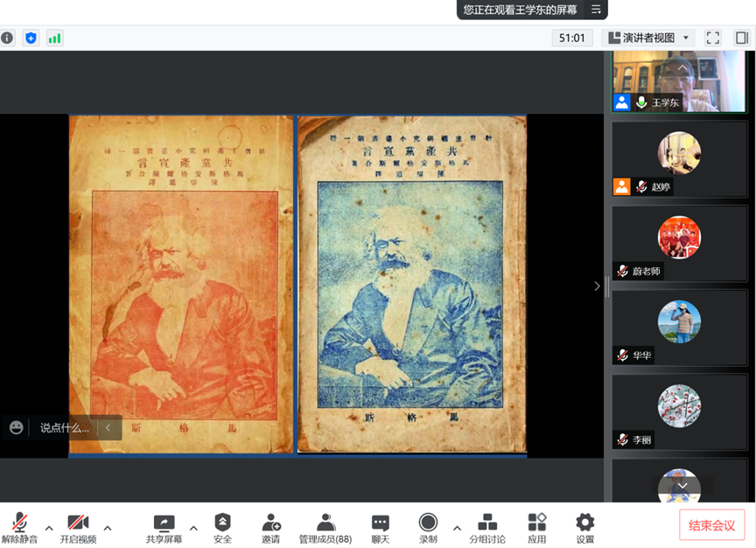Screen dimensions: 756x548
Task: Open the arrow menu beside 共享屏幕
Action: coord(193,528)
